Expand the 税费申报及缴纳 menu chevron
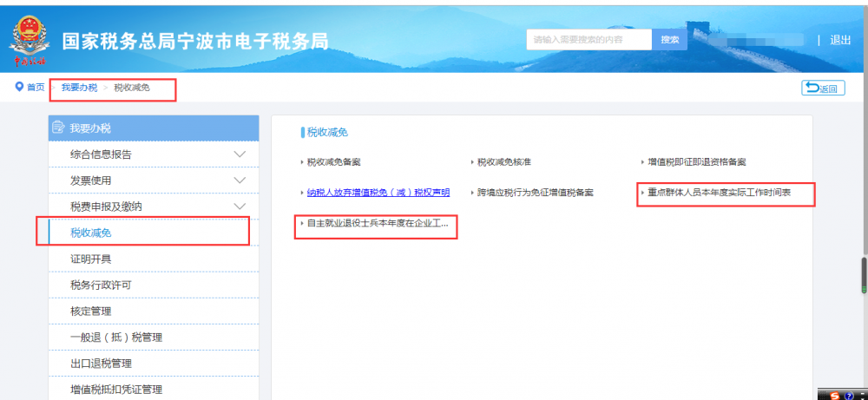 tap(240, 207)
